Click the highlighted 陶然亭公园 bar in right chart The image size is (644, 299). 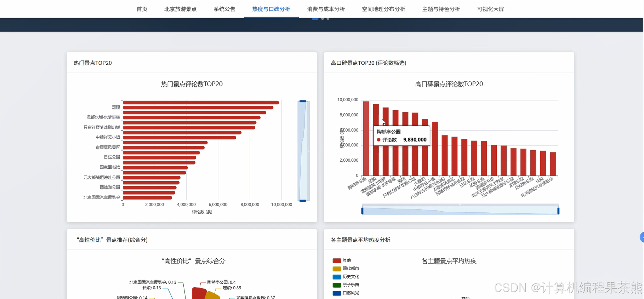(366, 139)
